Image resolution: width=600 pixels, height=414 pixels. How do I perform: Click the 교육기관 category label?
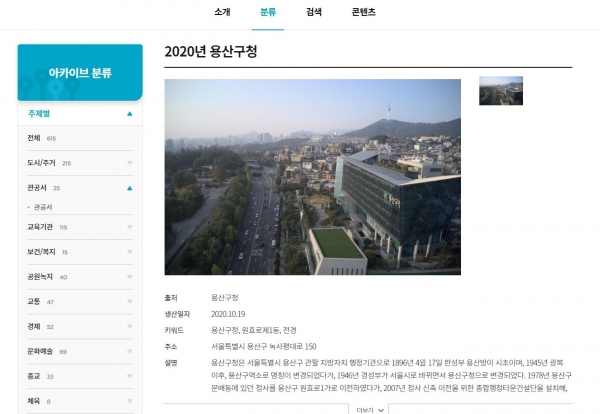40,227
